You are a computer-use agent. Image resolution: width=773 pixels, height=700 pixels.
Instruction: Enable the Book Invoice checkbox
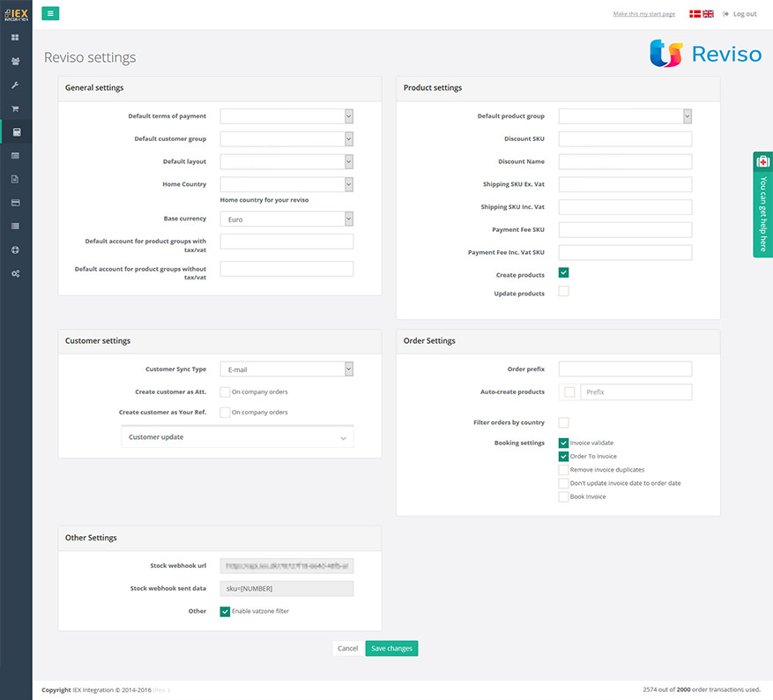[x=563, y=497]
